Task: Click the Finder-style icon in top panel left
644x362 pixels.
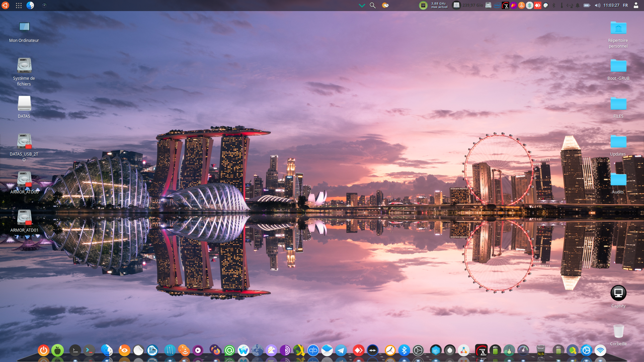Action: (30, 5)
